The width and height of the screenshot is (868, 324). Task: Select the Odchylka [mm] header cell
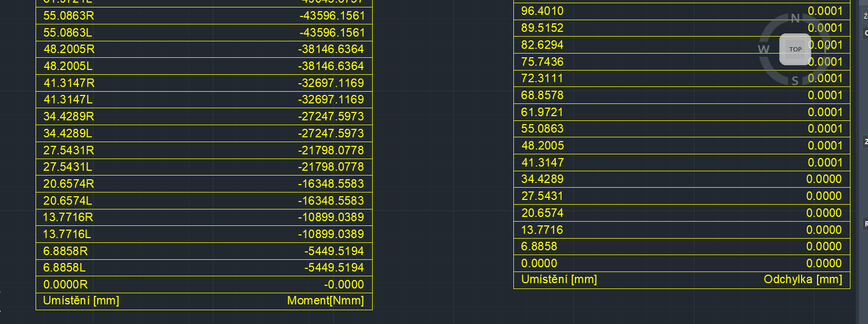click(803, 279)
